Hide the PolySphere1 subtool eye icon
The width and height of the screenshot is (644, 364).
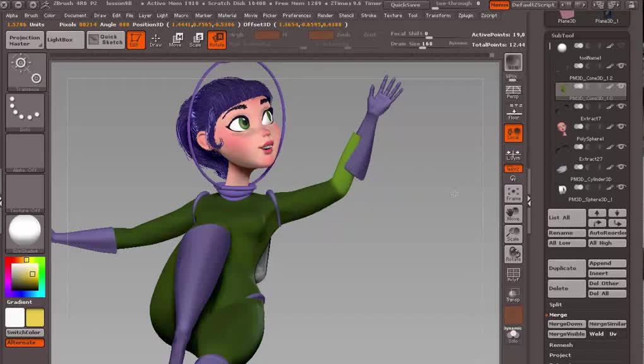(x=621, y=126)
